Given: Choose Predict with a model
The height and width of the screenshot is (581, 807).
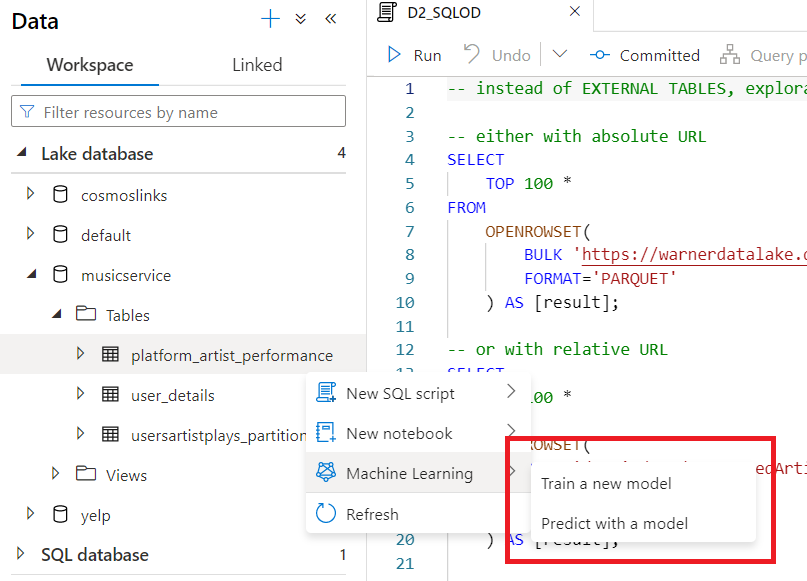Looking at the screenshot, I should tap(614, 524).
